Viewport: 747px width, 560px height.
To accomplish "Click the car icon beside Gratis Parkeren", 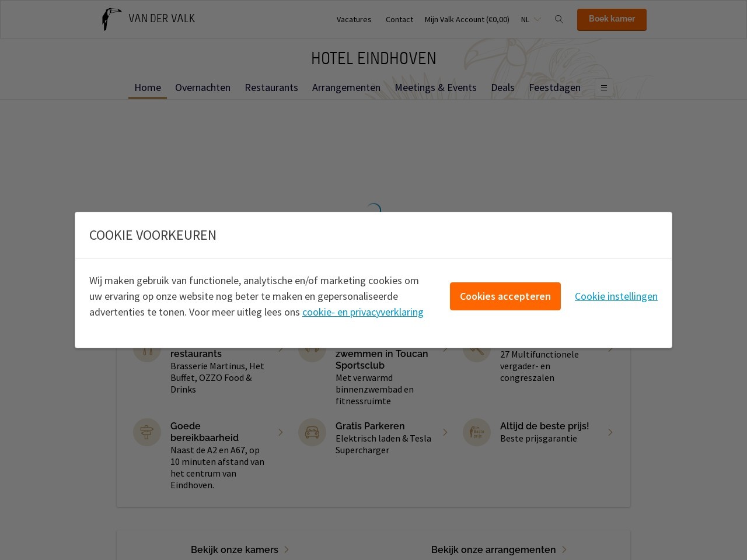I will (x=312, y=432).
